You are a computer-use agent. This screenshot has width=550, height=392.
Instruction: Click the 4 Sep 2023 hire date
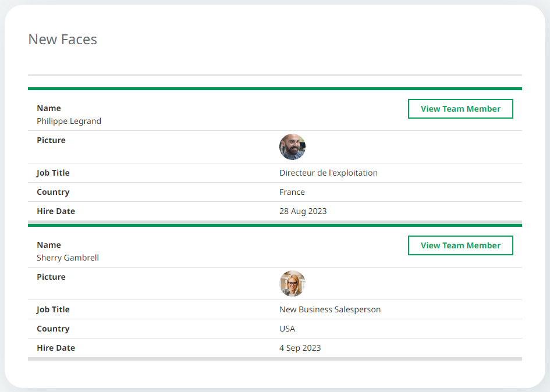300,348
